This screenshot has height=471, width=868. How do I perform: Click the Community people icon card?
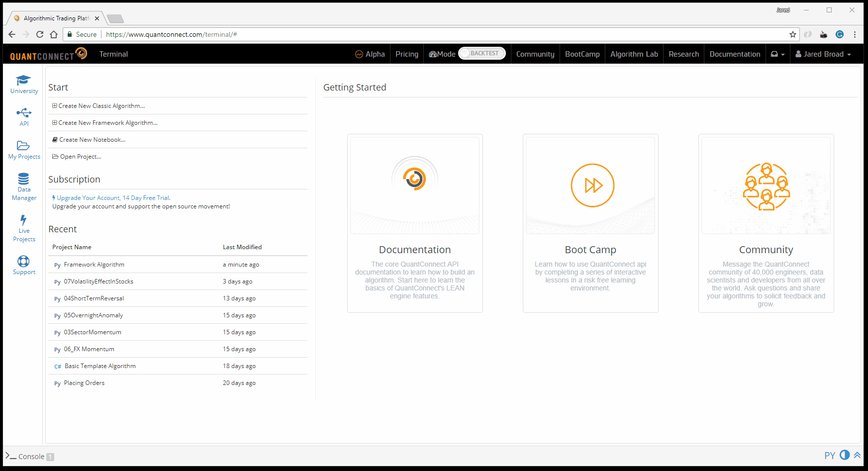click(766, 186)
